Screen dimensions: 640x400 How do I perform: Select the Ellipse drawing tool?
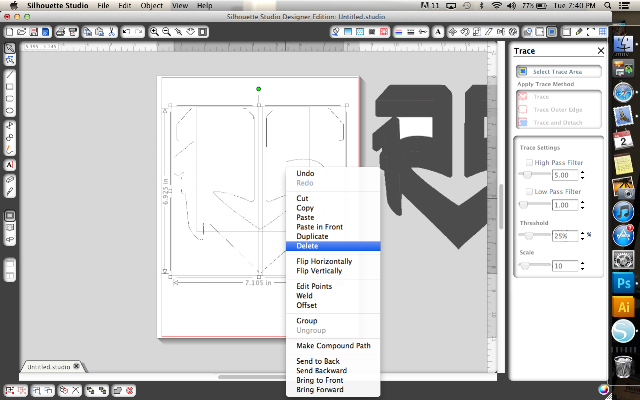[10, 111]
